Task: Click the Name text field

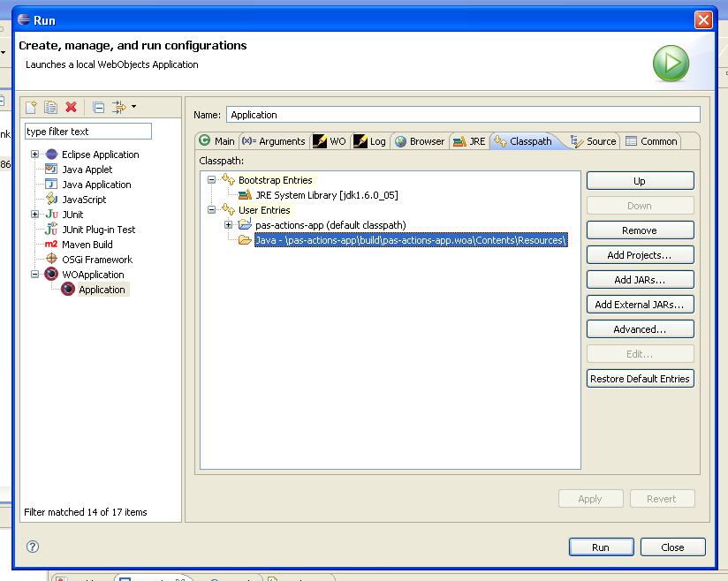Action: tap(463, 115)
